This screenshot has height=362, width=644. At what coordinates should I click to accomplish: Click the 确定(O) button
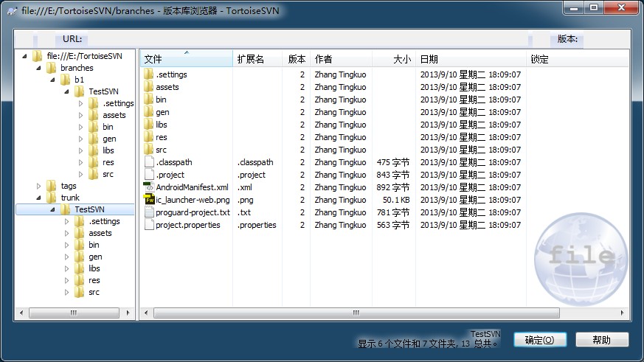540,340
